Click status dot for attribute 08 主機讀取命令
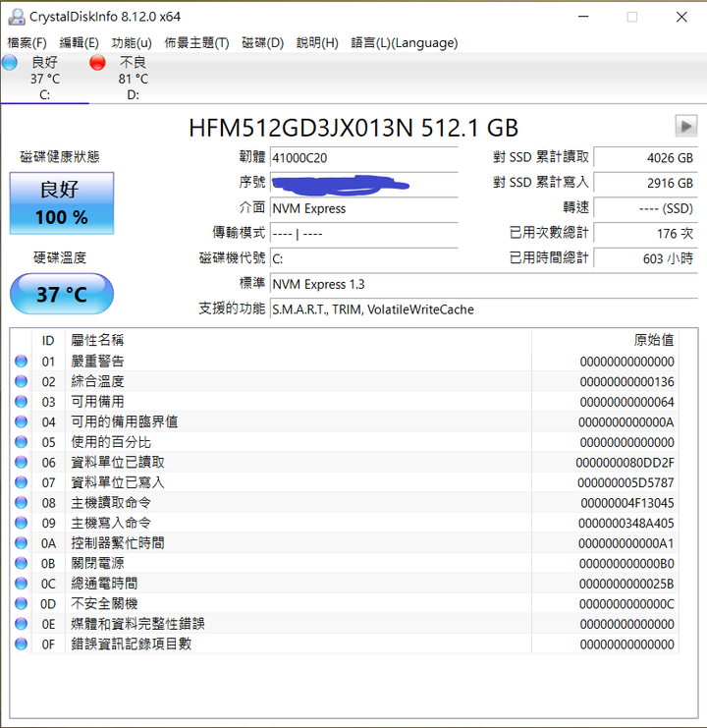The width and height of the screenshot is (707, 728). pos(21,502)
